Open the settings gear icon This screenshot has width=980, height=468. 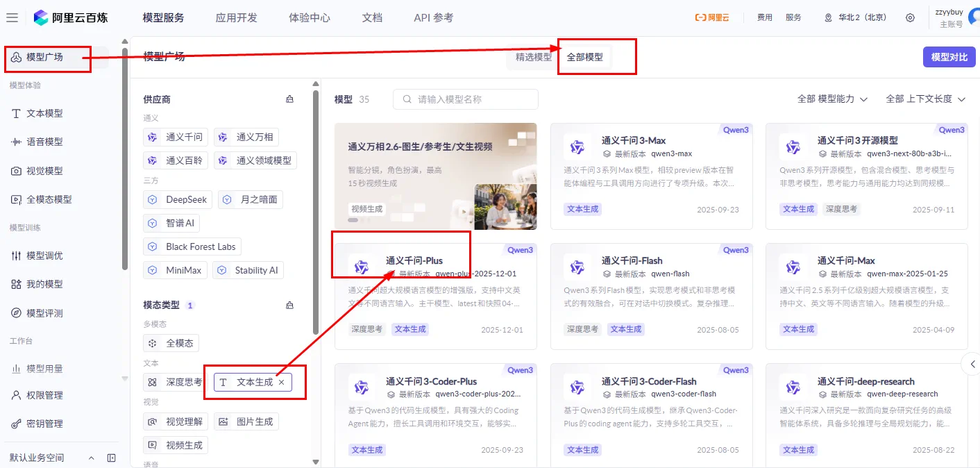click(x=910, y=17)
